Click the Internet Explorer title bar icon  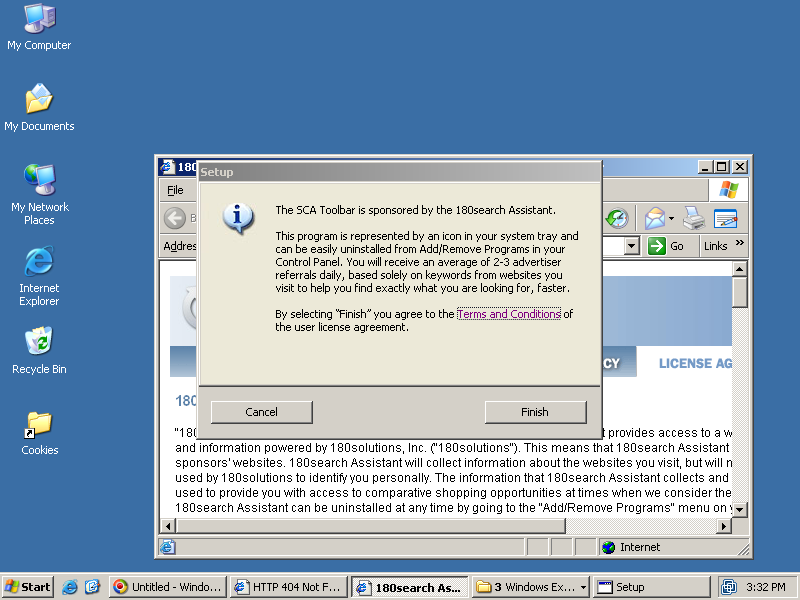point(166,167)
